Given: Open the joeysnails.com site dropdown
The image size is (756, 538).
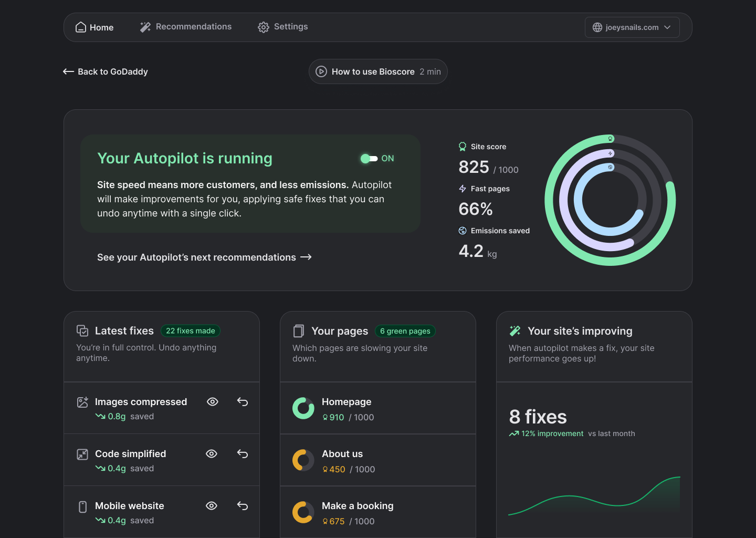Looking at the screenshot, I should click(632, 27).
